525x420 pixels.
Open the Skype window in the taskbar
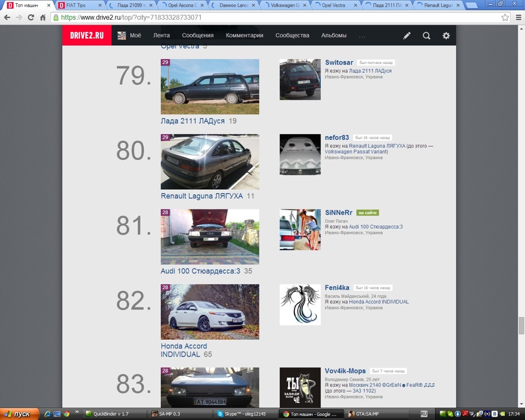point(246,414)
